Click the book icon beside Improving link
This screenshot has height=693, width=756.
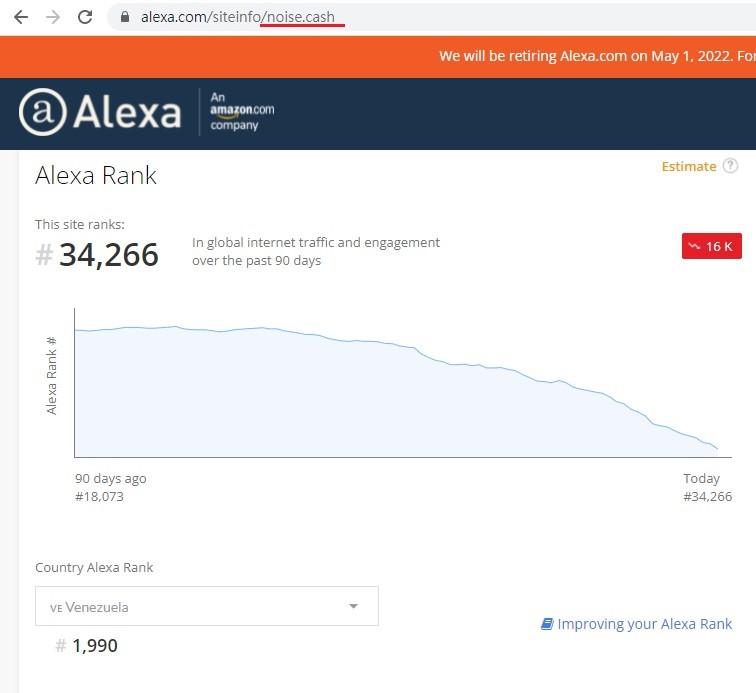click(547, 624)
